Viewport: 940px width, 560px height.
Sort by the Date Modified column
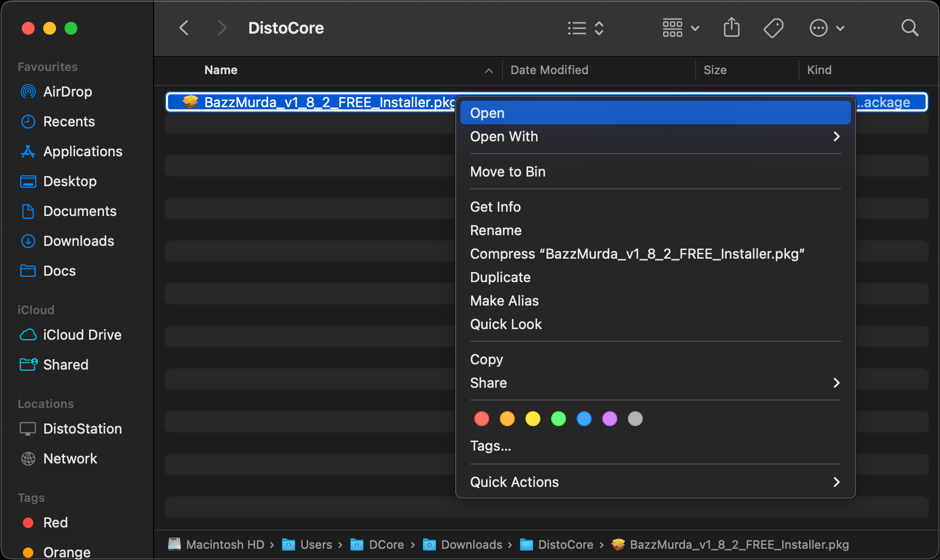(549, 70)
